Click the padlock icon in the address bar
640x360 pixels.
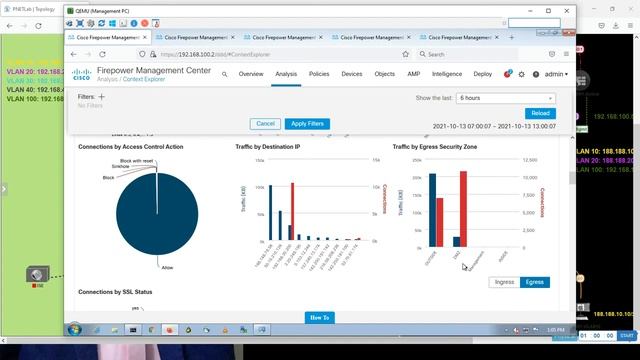tap(153, 54)
